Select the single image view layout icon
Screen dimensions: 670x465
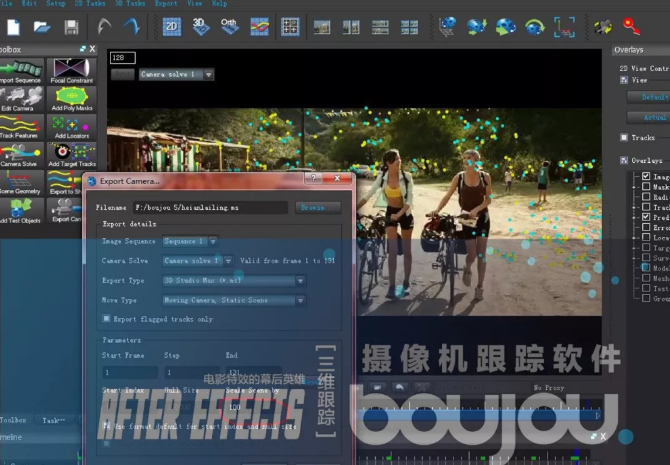(x=322, y=27)
